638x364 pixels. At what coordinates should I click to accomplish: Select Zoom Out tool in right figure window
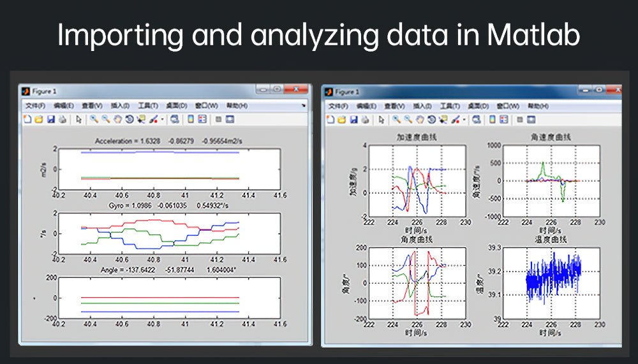click(408, 119)
